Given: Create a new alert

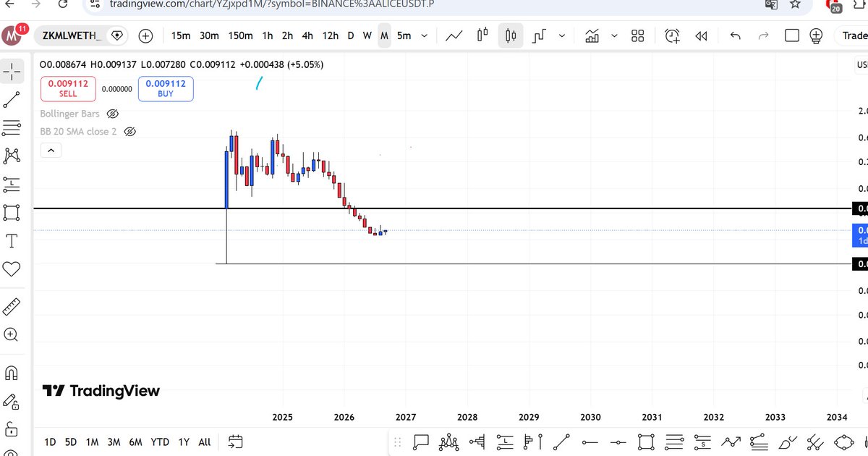Looking at the screenshot, I should point(673,35).
